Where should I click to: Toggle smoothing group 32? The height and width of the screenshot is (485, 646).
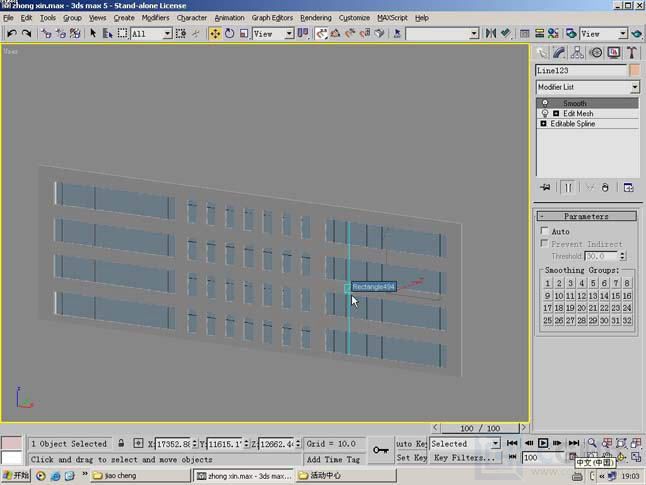[627, 321]
